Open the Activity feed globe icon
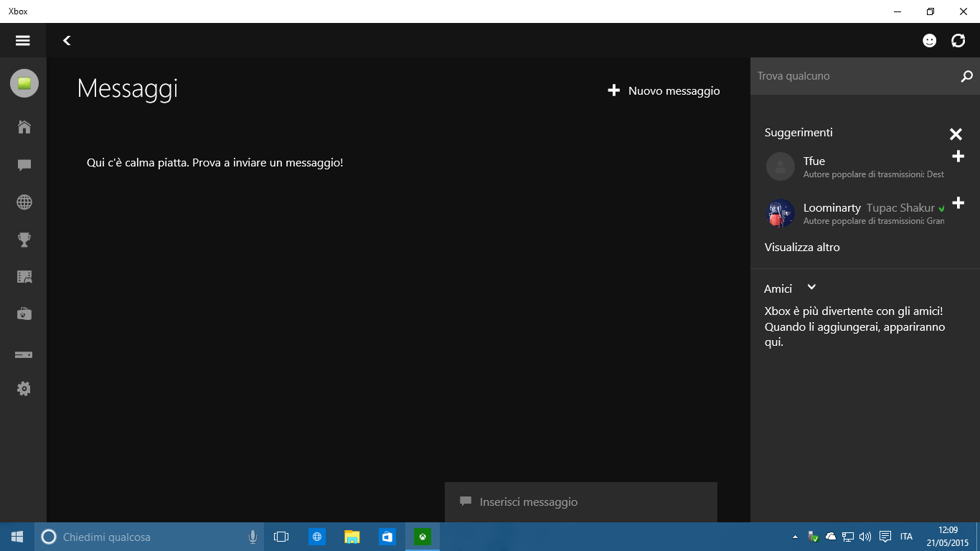The width and height of the screenshot is (980, 551). (x=24, y=202)
